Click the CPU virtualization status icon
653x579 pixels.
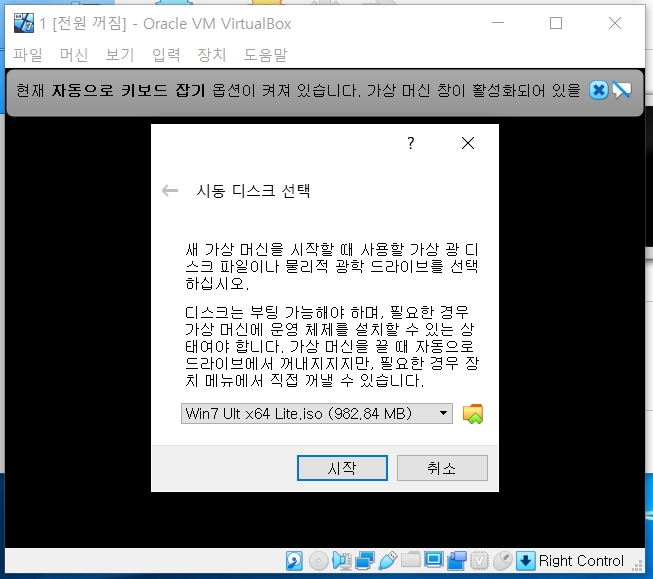click(479, 561)
